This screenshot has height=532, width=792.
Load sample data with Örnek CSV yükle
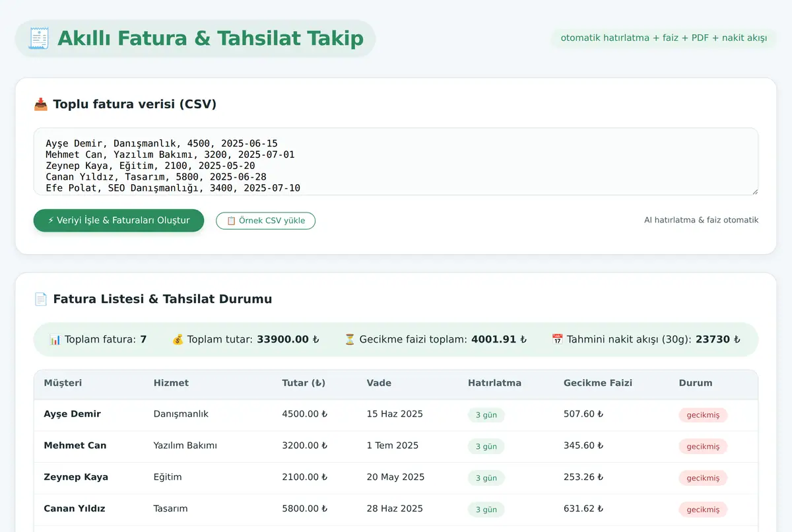click(265, 220)
